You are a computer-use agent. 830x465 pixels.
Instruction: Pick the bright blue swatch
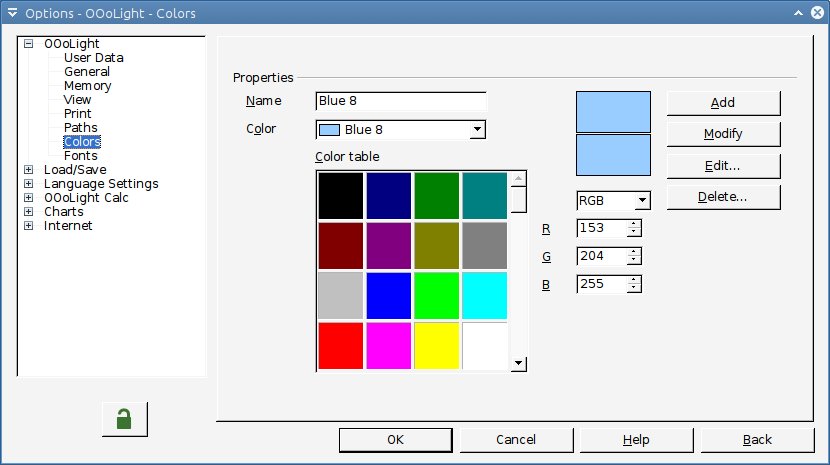pyautogui.click(x=389, y=296)
